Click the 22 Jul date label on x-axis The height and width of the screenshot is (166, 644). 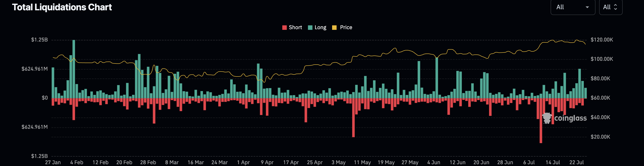pos(576,162)
